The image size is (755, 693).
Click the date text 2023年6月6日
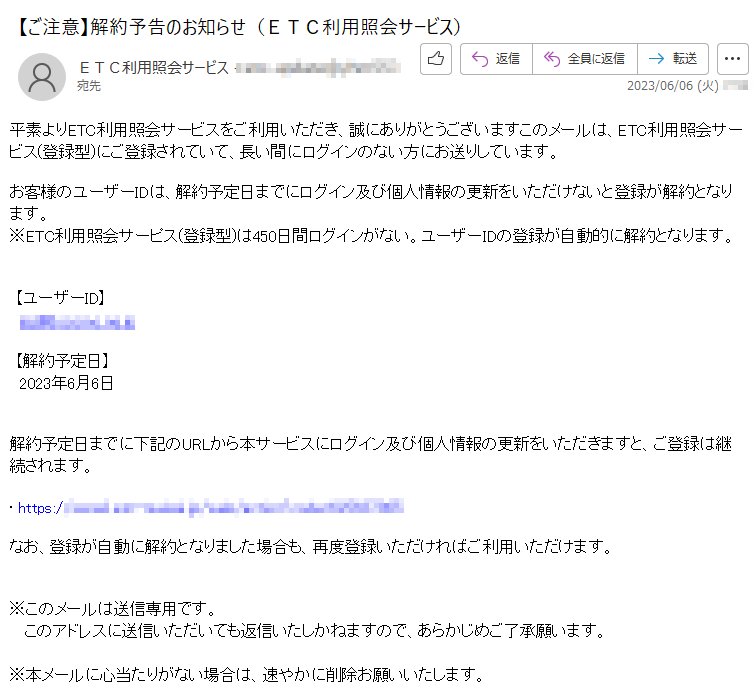[66, 383]
